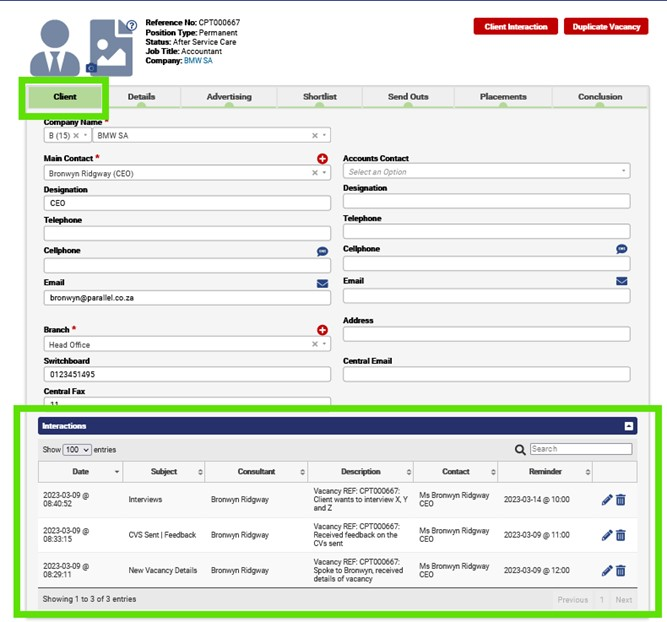
Task: Email the Main Contact via envelope icon
Action: coord(322,284)
